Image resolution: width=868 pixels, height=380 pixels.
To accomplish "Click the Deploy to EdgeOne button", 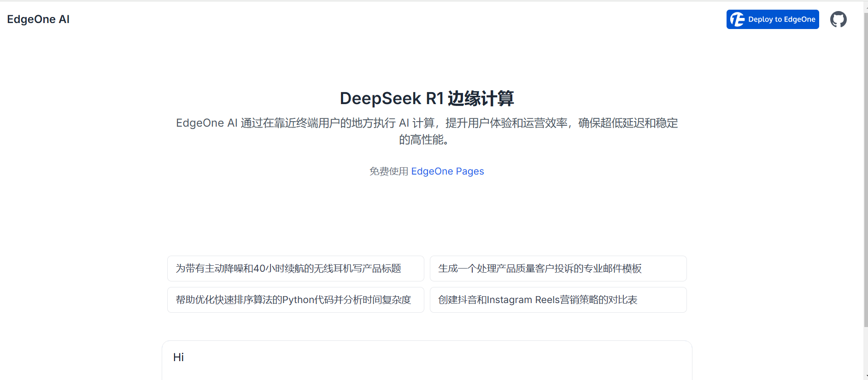I will tap(773, 19).
